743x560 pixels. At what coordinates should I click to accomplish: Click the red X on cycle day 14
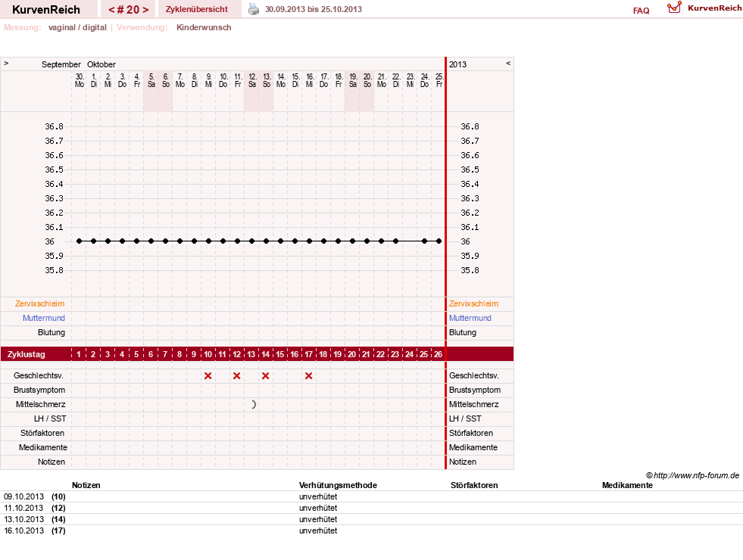265,376
